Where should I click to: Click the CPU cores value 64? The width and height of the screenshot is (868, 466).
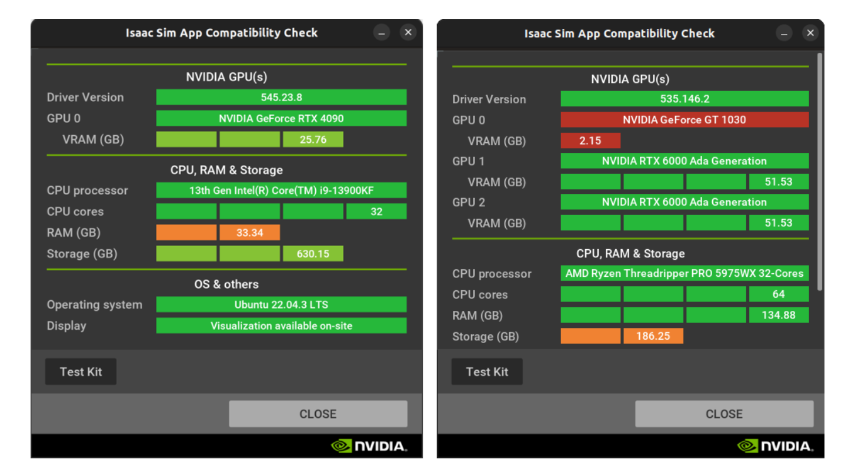779,294
